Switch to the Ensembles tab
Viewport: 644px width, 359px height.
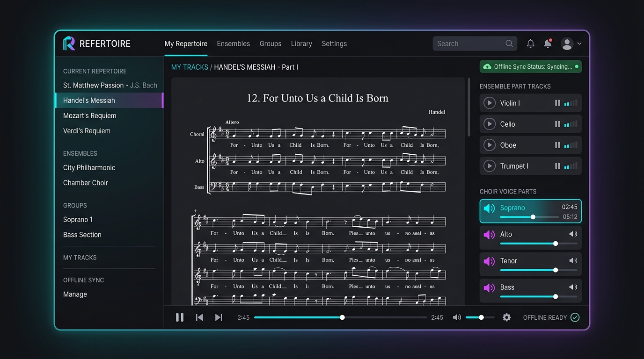point(234,43)
